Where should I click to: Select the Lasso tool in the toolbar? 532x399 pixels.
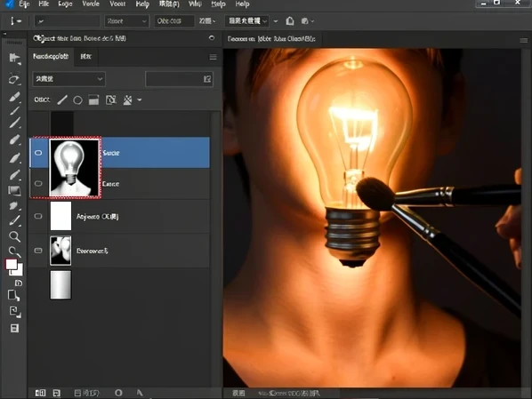(x=14, y=79)
